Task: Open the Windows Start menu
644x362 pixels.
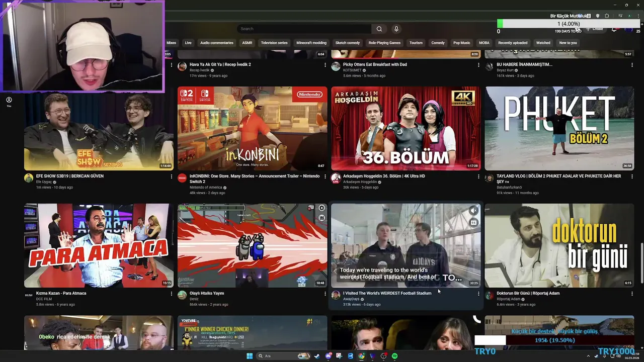Action: pos(250,356)
